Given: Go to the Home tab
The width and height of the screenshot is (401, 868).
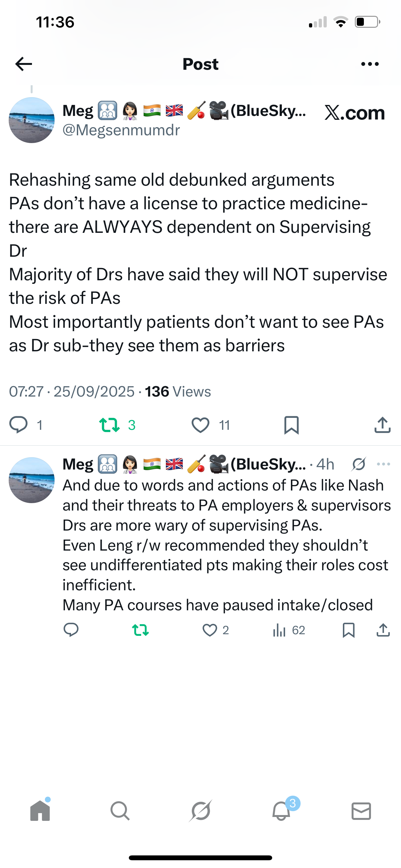Looking at the screenshot, I should coord(40,811).
